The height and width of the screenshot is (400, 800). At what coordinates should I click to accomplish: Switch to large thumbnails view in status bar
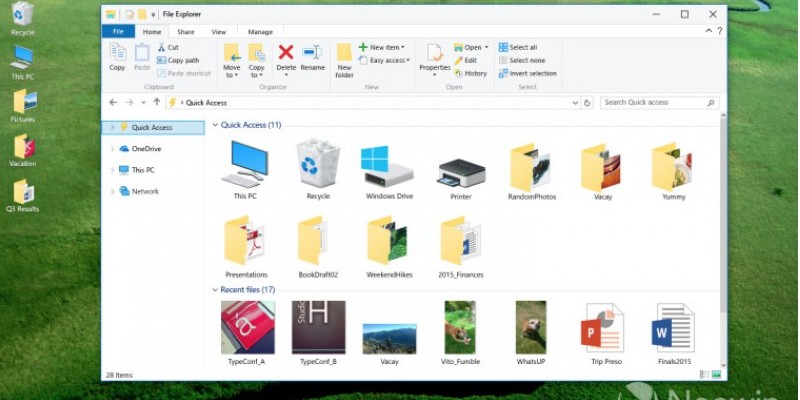click(716, 374)
